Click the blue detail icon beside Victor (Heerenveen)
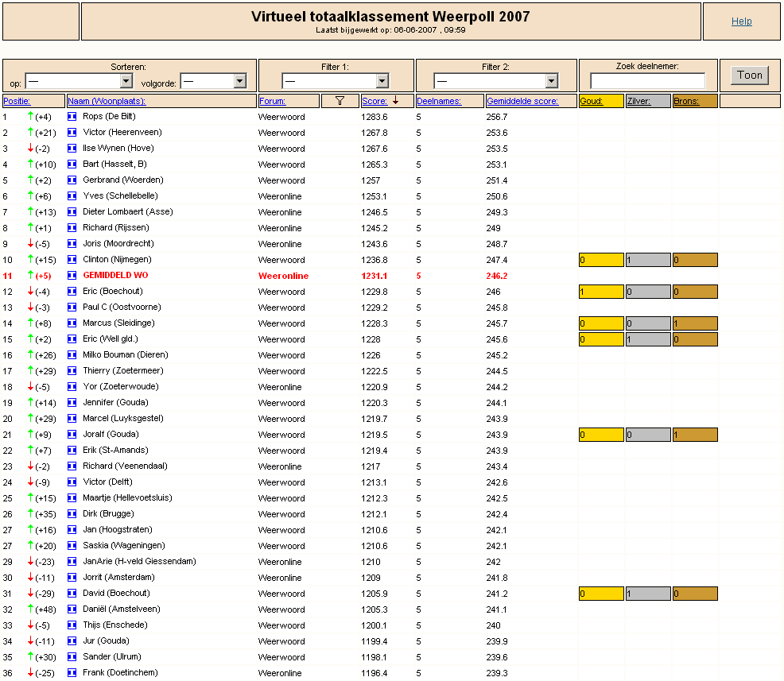 (72, 133)
